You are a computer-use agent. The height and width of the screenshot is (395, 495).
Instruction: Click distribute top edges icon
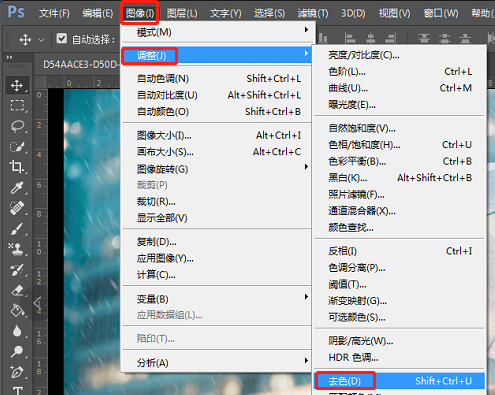click(424, 38)
